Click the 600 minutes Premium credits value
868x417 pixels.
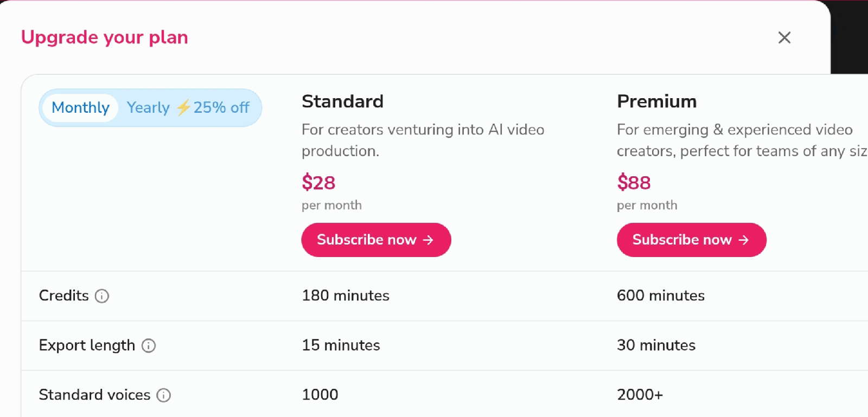(x=661, y=296)
